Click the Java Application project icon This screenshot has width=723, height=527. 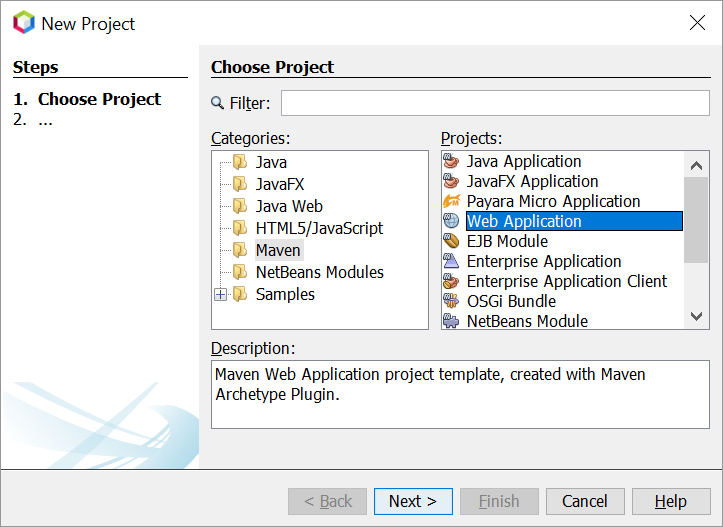coord(452,162)
